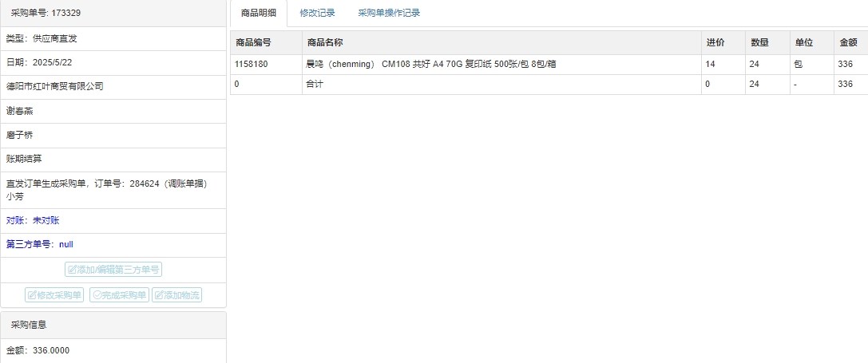868x363 pixels.
Task: Click the 包 unit cell
Action: 812,64
